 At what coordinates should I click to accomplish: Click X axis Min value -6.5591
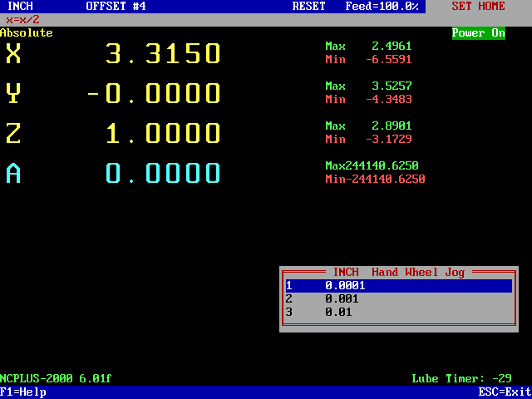[389, 59]
